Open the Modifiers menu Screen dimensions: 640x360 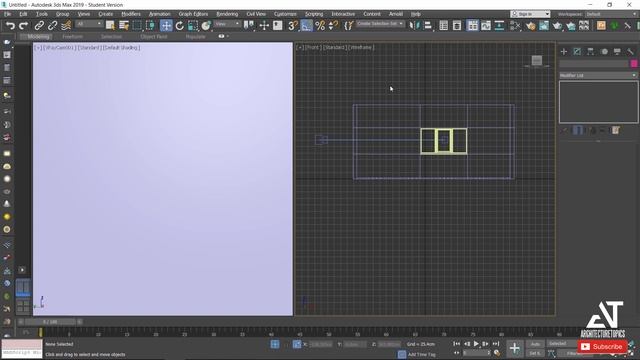click(x=131, y=14)
